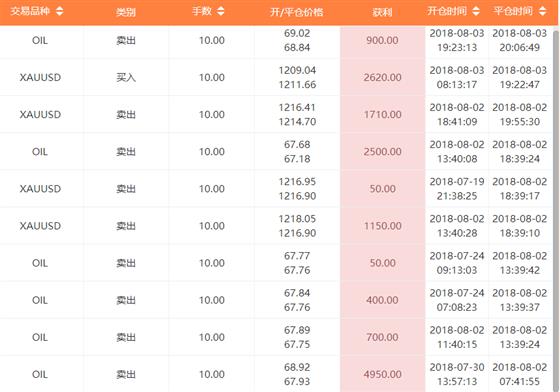
Task: Click the 700.00 profit cell
Action: click(382, 337)
